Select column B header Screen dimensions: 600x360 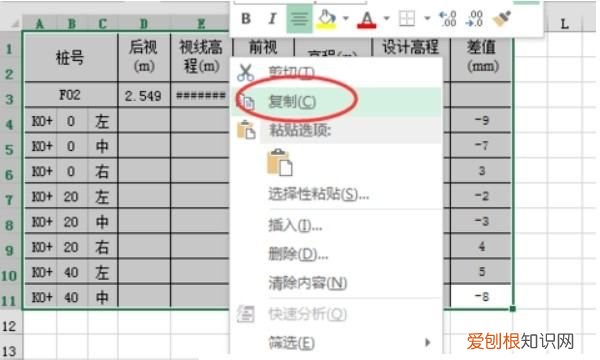point(72,24)
